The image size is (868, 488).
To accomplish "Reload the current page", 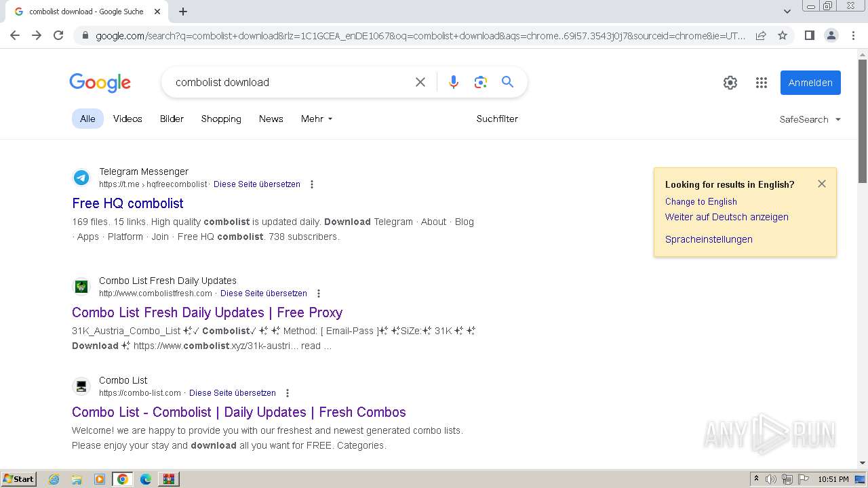I will [x=58, y=35].
